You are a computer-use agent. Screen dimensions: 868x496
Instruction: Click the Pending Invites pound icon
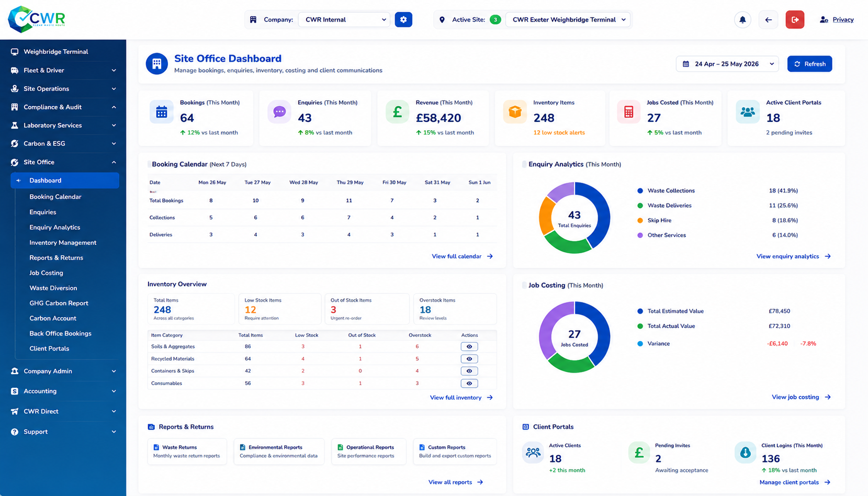point(639,453)
